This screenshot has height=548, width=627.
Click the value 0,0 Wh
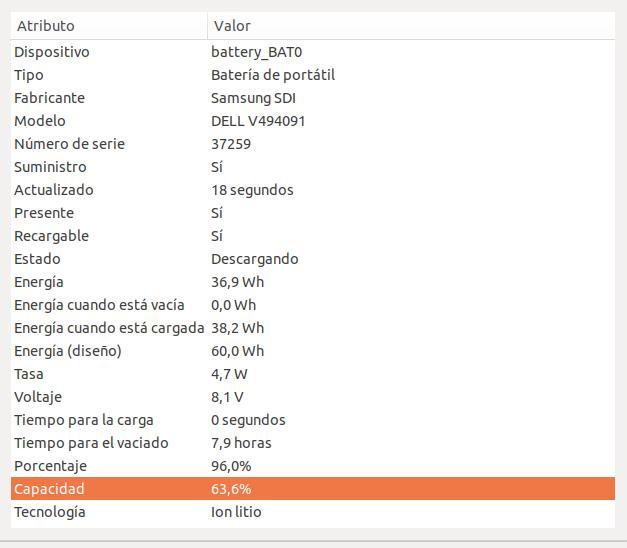[x=234, y=306]
